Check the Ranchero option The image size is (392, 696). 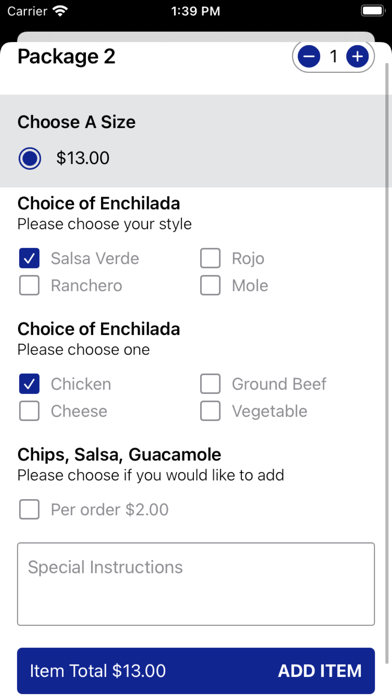pos(29,285)
